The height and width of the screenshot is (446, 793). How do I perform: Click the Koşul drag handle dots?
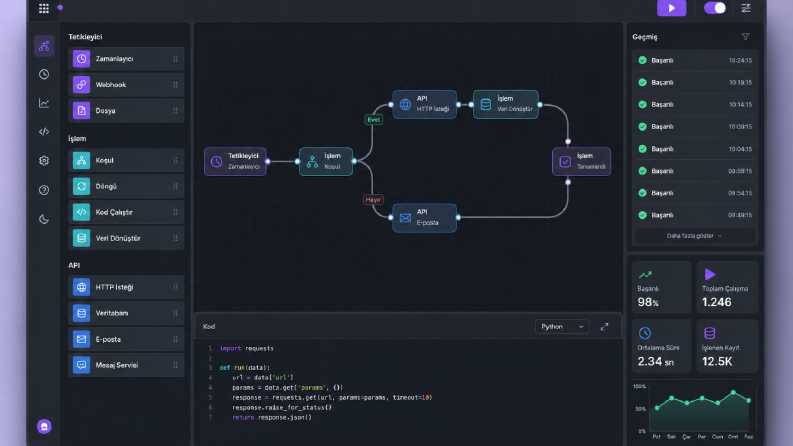pyautogui.click(x=175, y=160)
